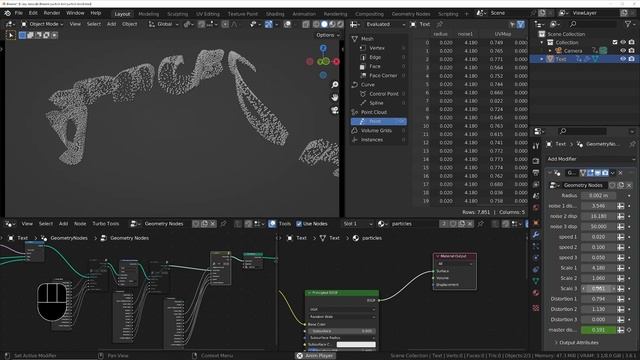Open viewport Options dropdown

[328, 35]
